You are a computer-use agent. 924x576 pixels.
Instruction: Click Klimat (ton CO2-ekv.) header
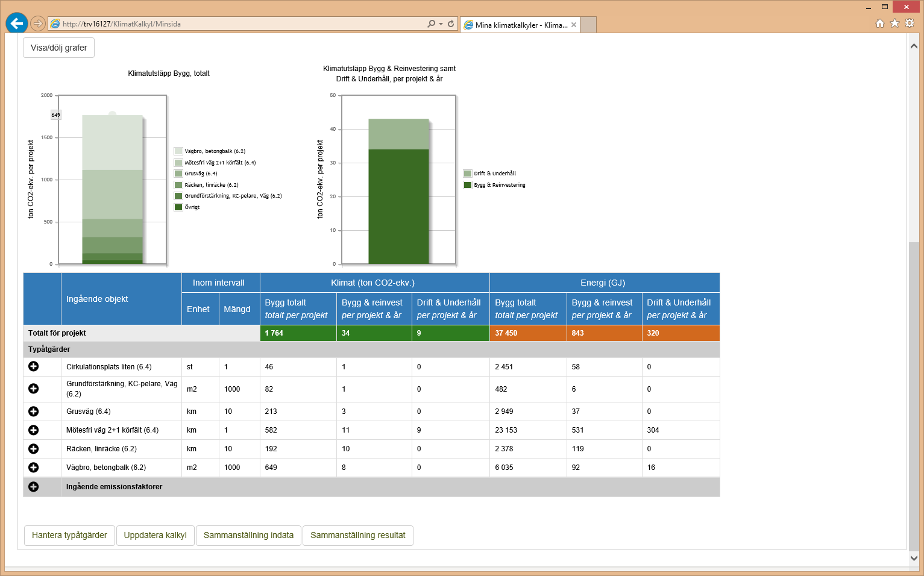point(375,283)
